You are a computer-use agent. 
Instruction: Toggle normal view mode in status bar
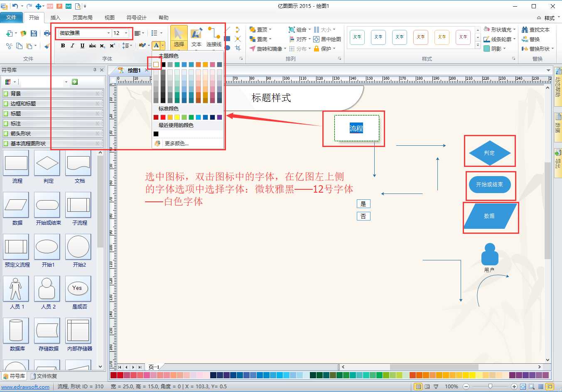coord(418,386)
